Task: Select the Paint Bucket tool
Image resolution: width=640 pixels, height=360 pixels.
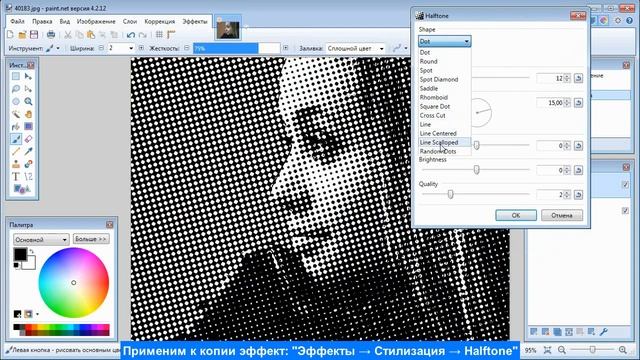Action: [16, 127]
